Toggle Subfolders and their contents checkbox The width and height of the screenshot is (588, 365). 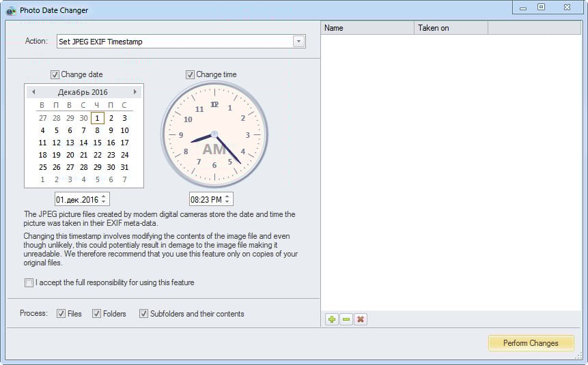(x=143, y=314)
